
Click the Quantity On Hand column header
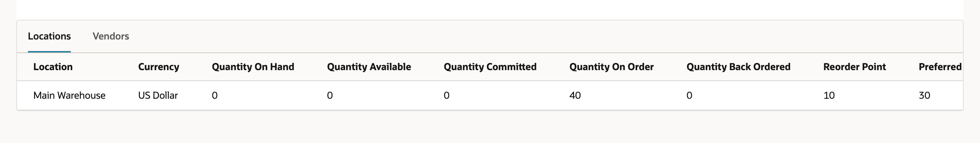coord(253,67)
